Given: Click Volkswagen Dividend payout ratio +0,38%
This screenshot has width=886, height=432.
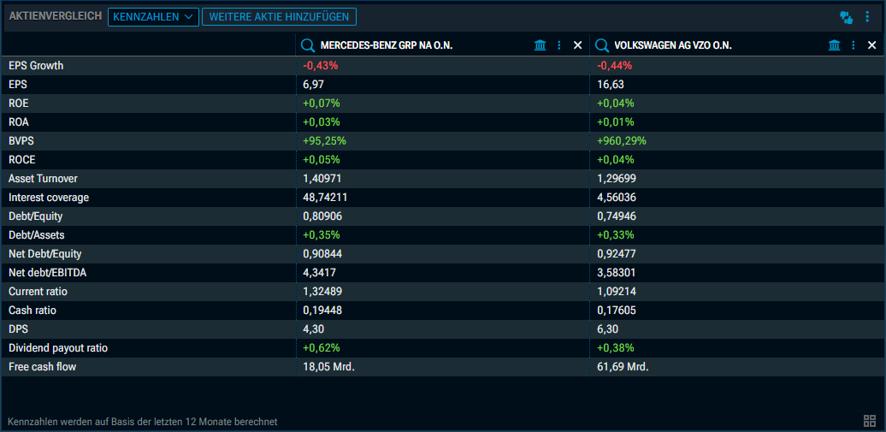Looking at the screenshot, I should pos(616,348).
